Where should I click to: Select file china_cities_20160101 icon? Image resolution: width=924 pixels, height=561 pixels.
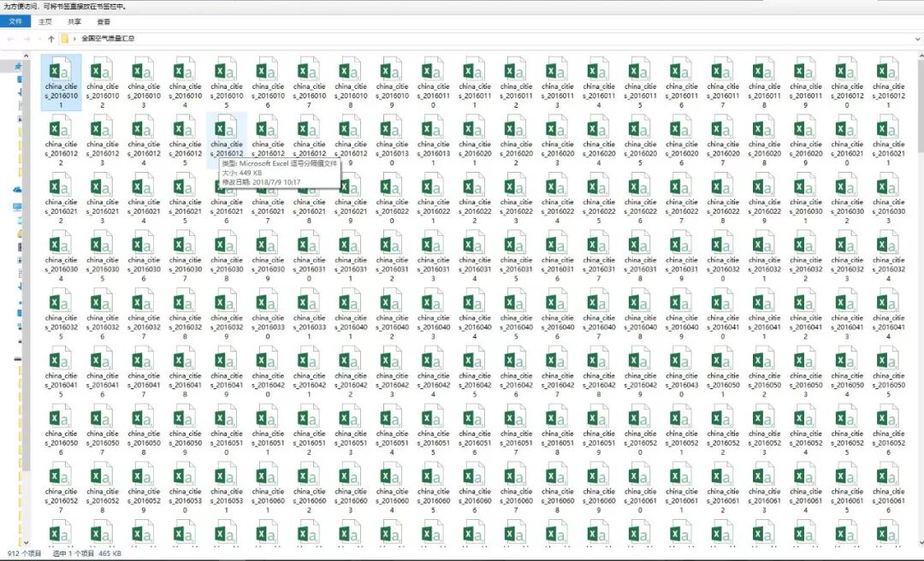click(x=61, y=70)
